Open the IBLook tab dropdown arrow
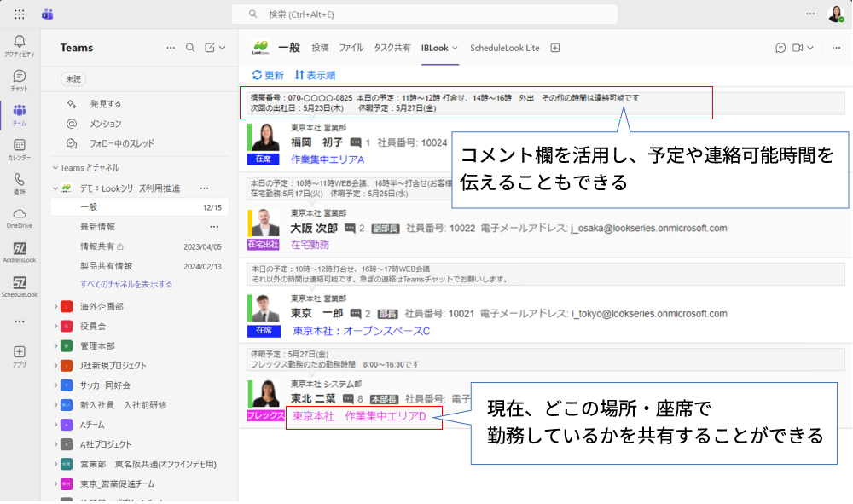This screenshot has height=504, width=853. [x=456, y=48]
